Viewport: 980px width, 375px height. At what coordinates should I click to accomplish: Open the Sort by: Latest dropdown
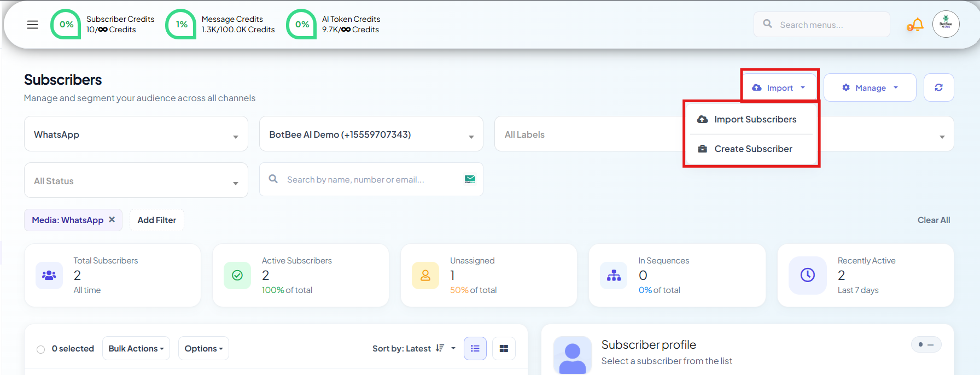(414, 349)
